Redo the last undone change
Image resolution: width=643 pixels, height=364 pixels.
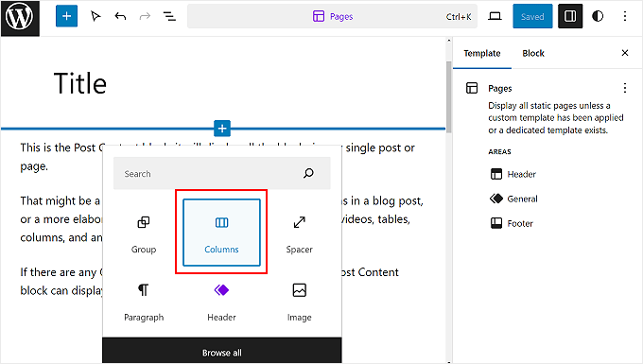pos(145,16)
